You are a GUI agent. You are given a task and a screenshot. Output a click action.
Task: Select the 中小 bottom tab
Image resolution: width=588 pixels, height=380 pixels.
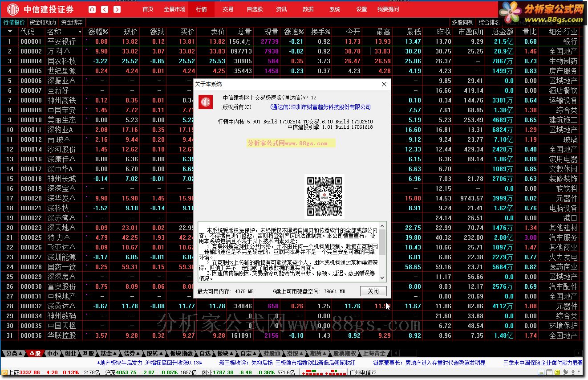[x=53, y=353]
